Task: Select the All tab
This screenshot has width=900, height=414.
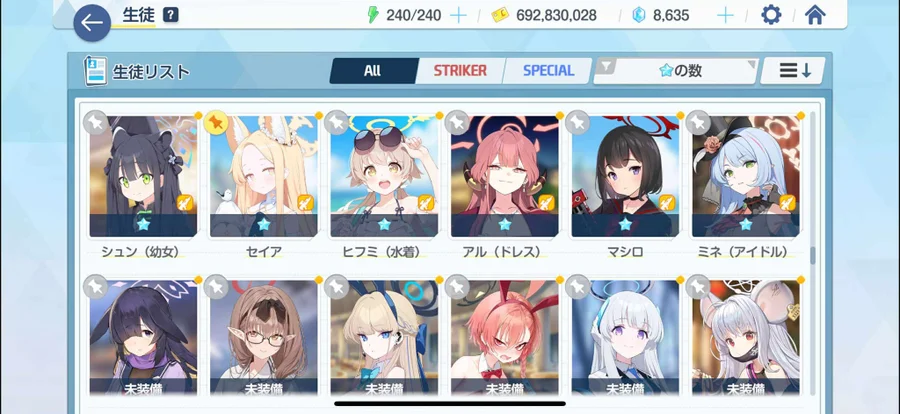Action: click(373, 71)
